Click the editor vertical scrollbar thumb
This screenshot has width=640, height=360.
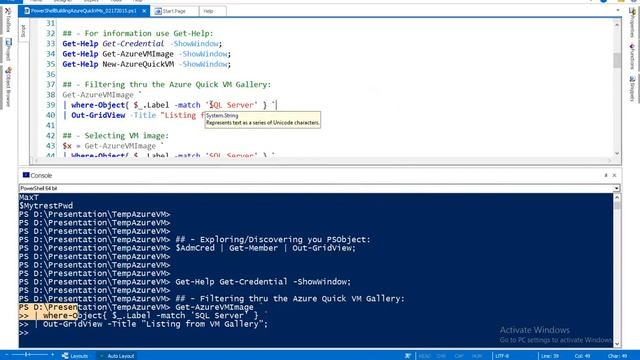point(617,60)
